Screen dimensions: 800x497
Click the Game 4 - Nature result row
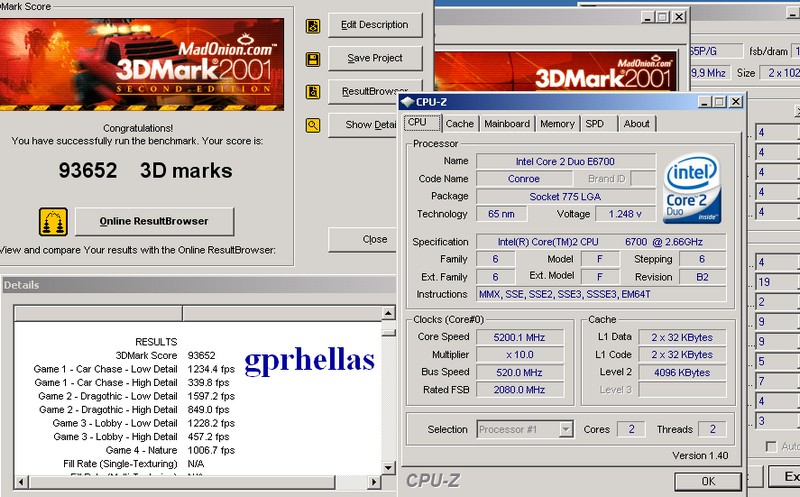(170, 451)
